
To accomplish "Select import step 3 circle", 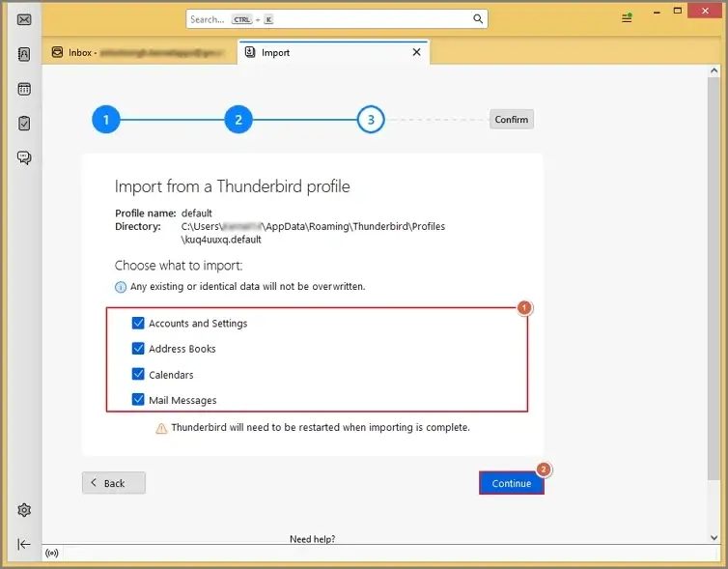I will point(371,120).
